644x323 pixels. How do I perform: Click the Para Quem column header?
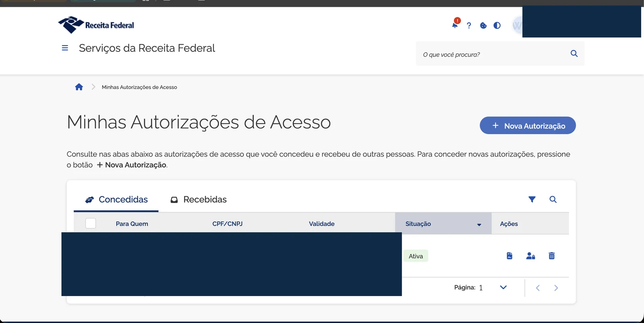tap(132, 224)
